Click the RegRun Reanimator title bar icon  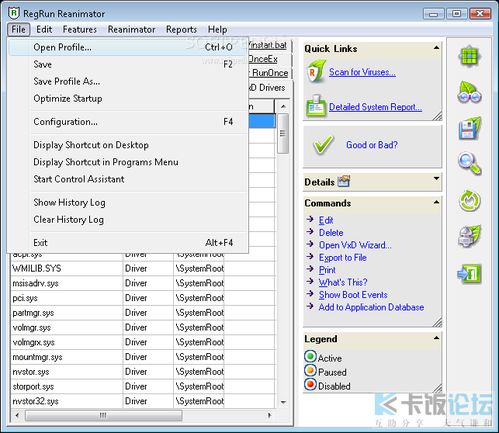(13, 13)
